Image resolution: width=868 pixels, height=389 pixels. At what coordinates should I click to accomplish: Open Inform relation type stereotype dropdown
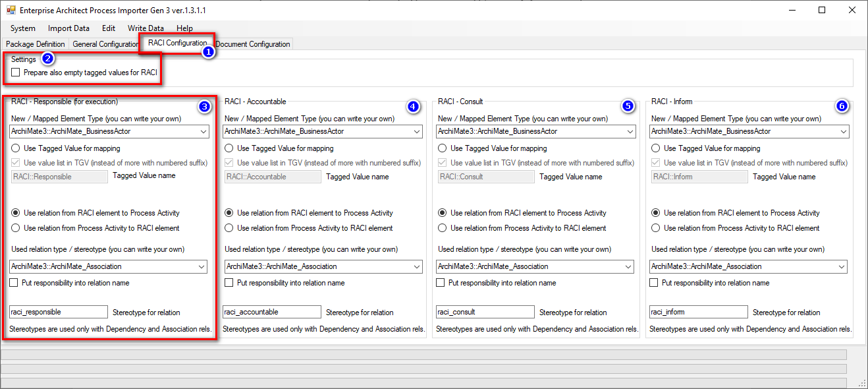tap(841, 266)
